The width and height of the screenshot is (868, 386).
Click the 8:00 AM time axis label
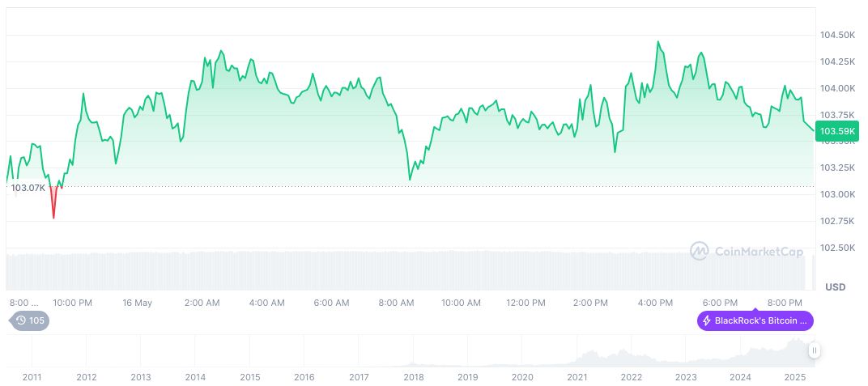click(396, 303)
